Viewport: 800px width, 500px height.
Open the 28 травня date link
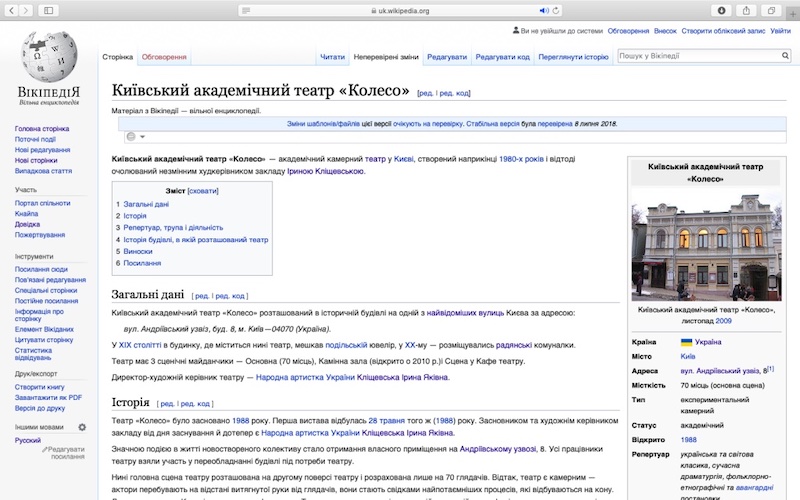pyautogui.click(x=386, y=421)
